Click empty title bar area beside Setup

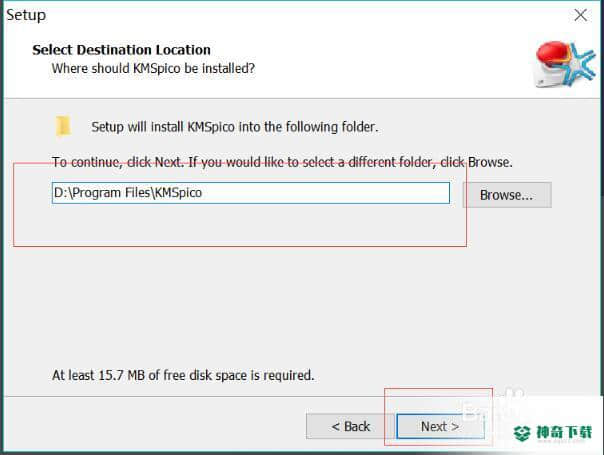(308, 15)
